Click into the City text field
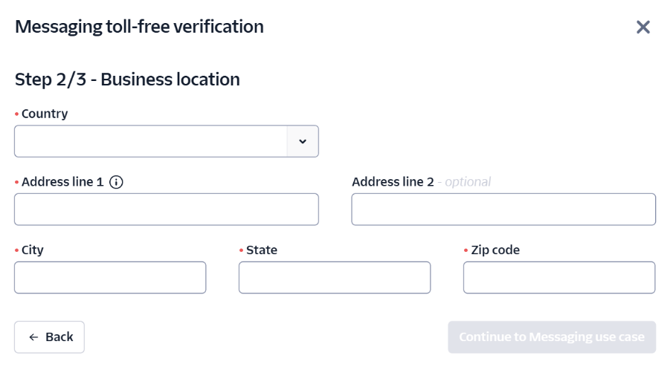 click(x=110, y=277)
